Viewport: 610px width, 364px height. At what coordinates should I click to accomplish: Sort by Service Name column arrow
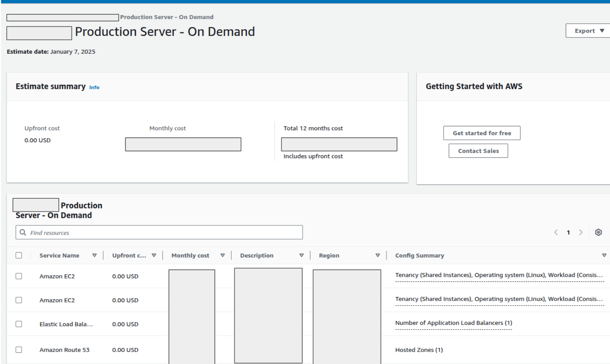94,255
